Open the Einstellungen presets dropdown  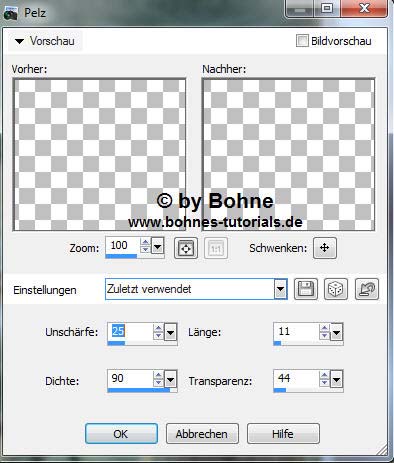[281, 289]
